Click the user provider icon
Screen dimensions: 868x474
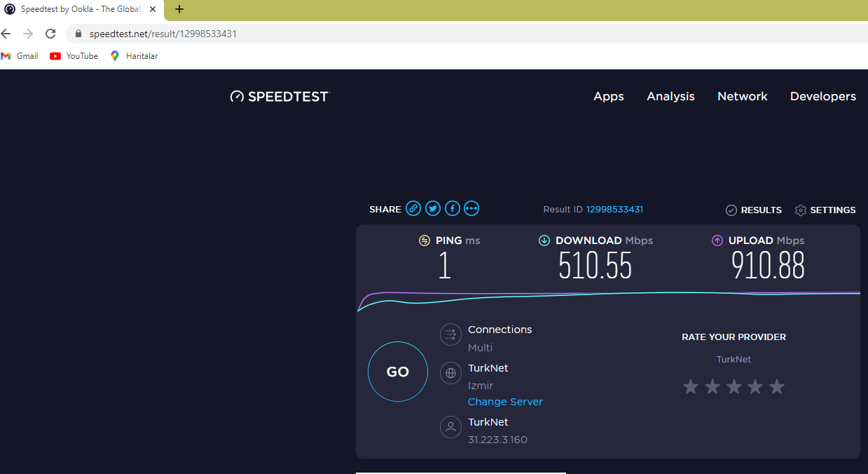pos(450,426)
